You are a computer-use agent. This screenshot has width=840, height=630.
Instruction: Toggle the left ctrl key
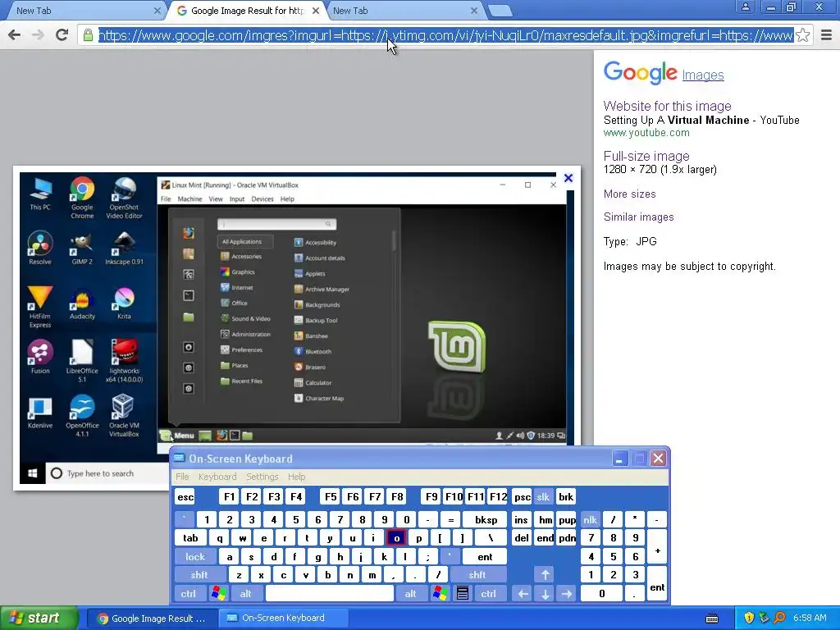coord(188,594)
